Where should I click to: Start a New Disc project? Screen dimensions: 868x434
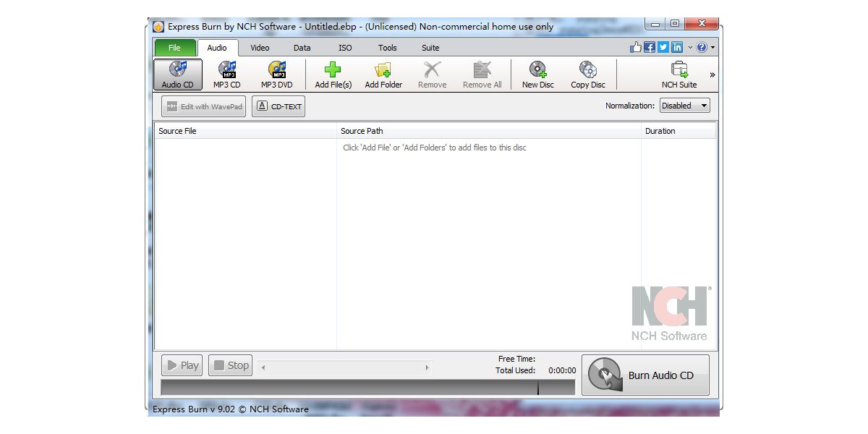(x=537, y=73)
